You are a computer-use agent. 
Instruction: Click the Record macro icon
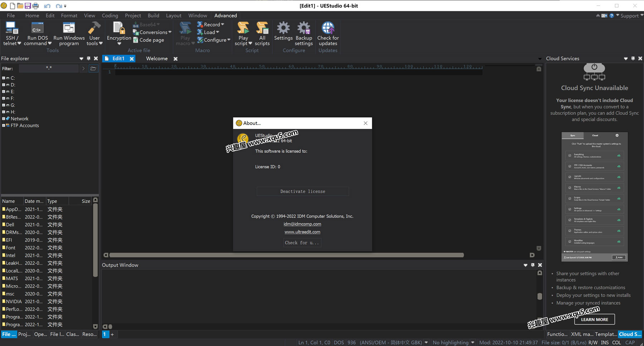200,24
